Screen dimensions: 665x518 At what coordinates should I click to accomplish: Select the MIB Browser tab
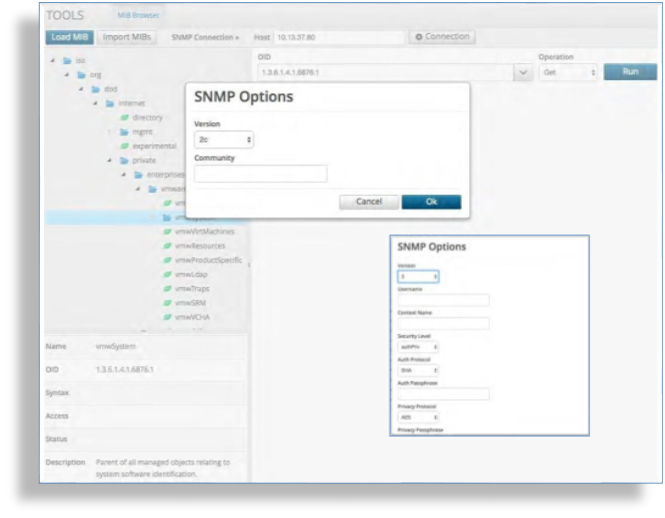pos(138,15)
